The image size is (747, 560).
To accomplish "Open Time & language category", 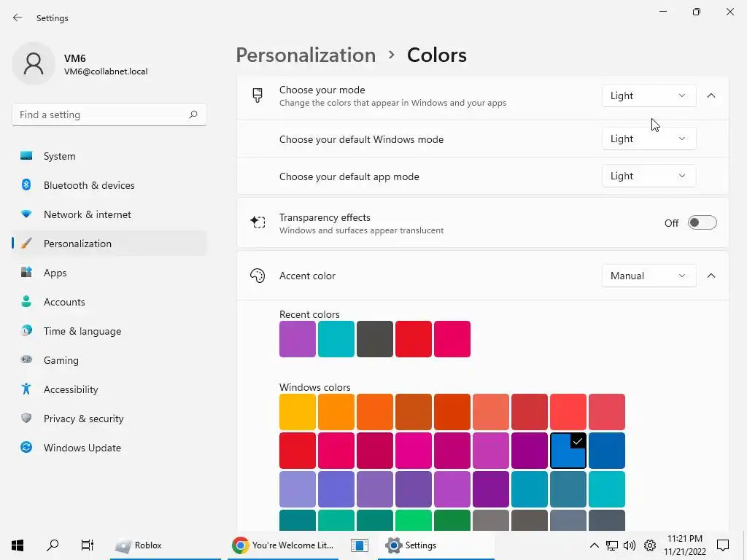I will pyautogui.click(x=109, y=330).
